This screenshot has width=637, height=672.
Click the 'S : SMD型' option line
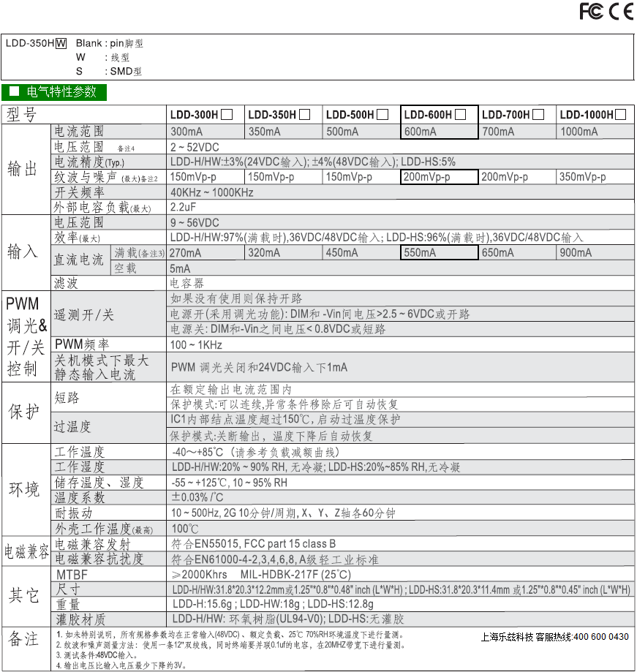click(109, 71)
